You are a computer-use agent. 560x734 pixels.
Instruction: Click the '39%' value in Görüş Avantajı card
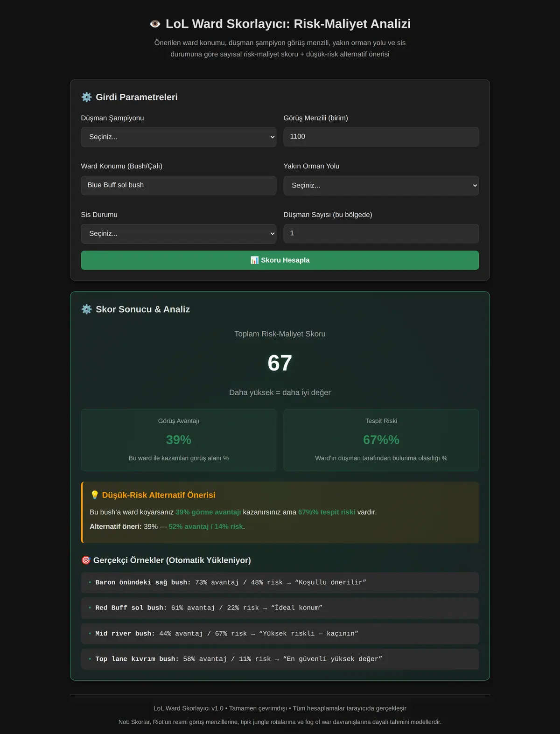179,440
